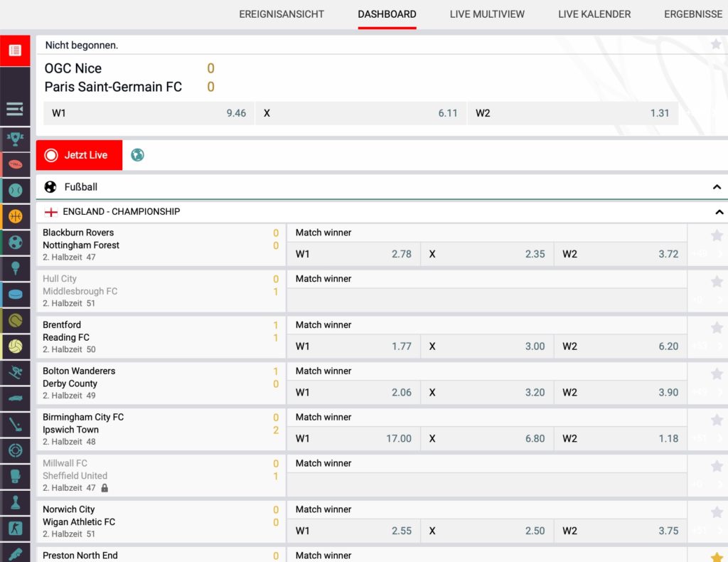Favorite the OGC Nice vs PSG match star
The width and height of the screenshot is (728, 562).
(716, 44)
